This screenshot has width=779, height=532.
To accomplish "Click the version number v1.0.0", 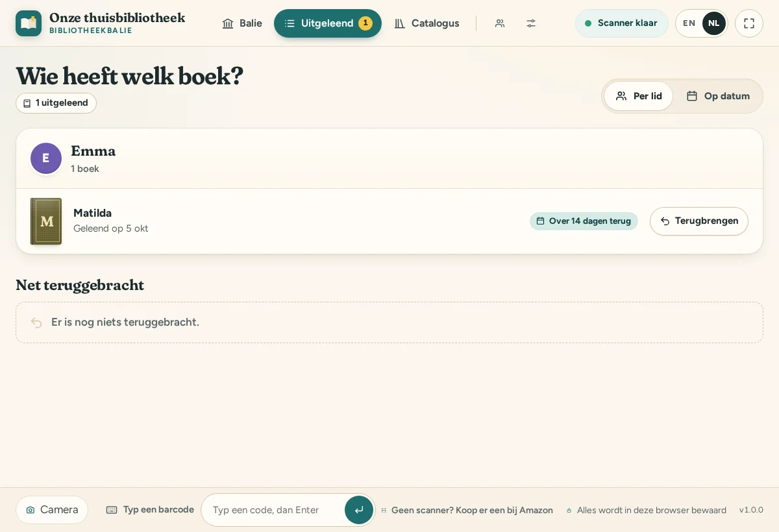I will (751, 510).
